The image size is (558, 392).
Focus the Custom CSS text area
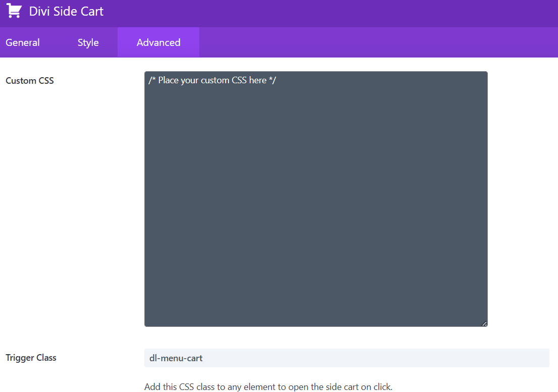tap(316, 199)
